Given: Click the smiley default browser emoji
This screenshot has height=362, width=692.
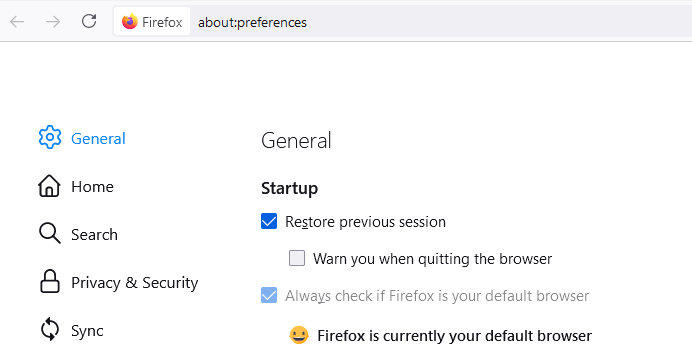Looking at the screenshot, I should click(299, 336).
